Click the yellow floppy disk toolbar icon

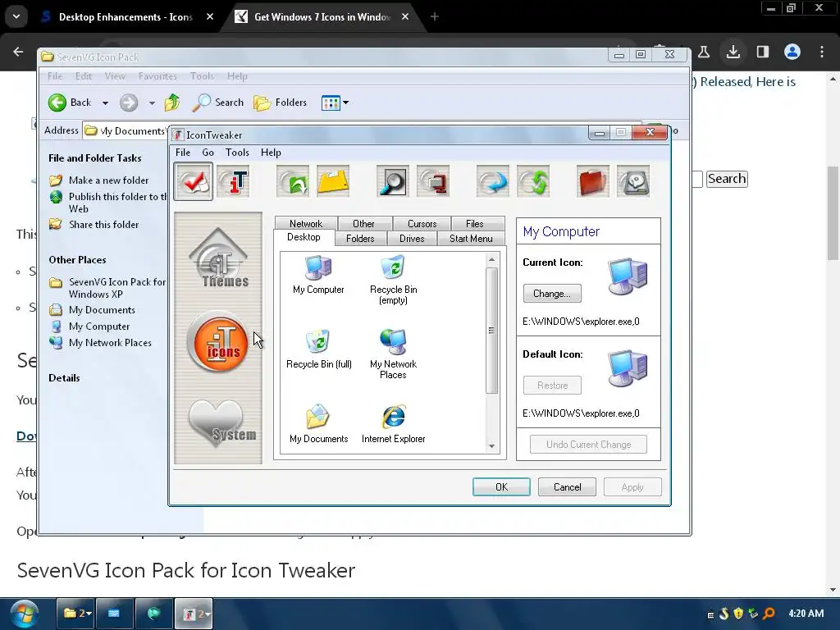click(x=333, y=181)
